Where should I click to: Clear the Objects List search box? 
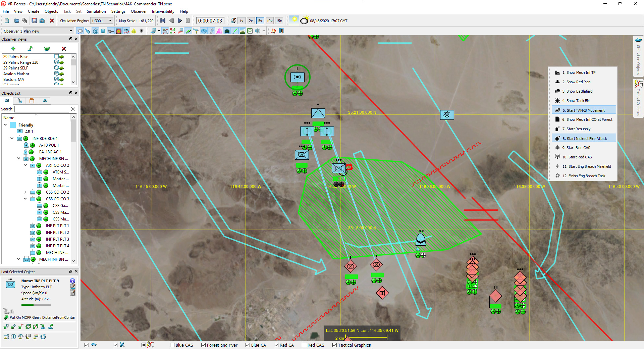tap(73, 109)
